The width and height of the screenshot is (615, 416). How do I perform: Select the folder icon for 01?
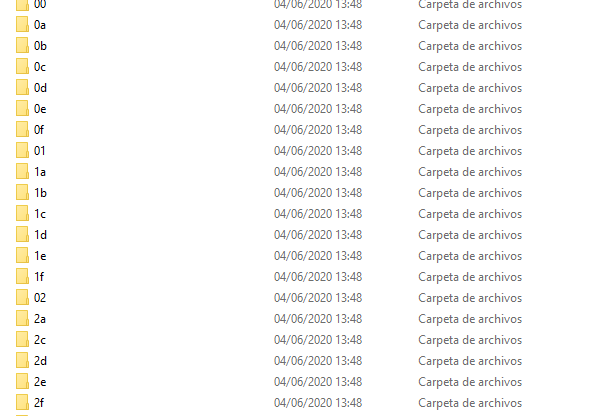[22, 151]
